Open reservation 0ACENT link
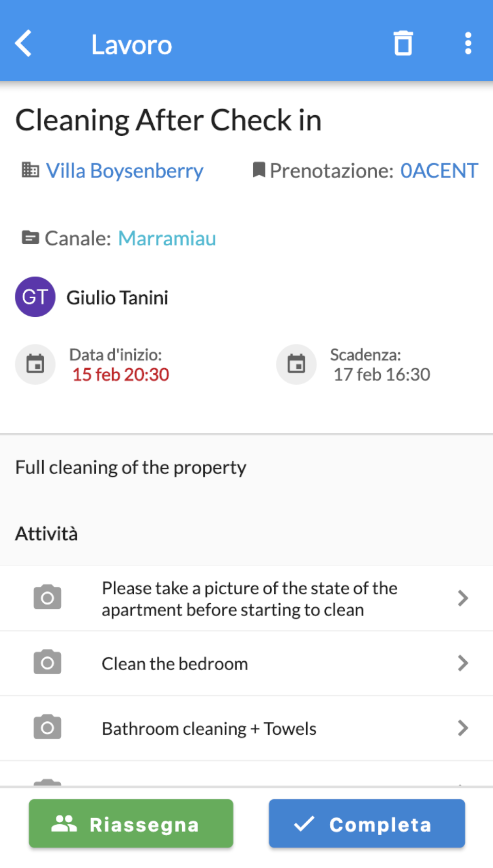 pos(439,171)
